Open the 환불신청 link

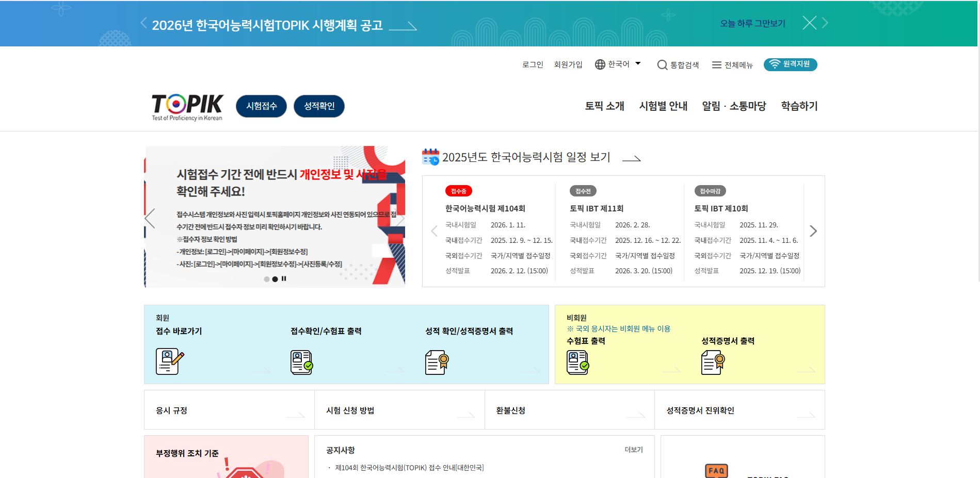(x=570, y=410)
